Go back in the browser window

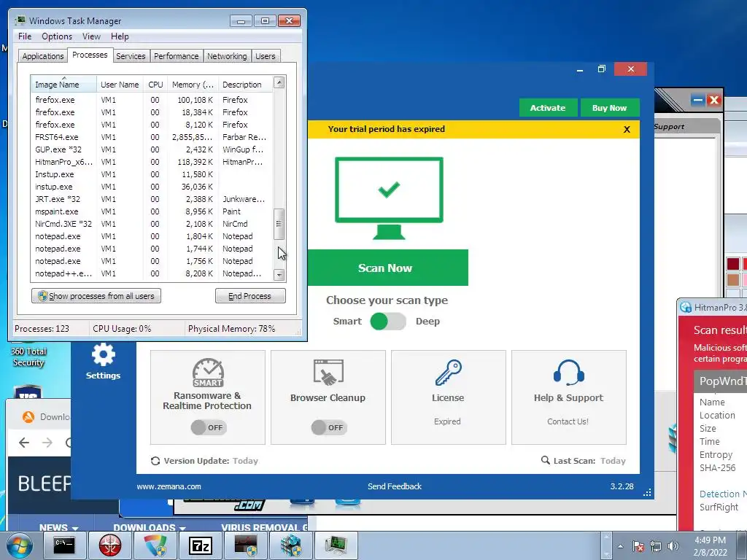click(x=24, y=443)
